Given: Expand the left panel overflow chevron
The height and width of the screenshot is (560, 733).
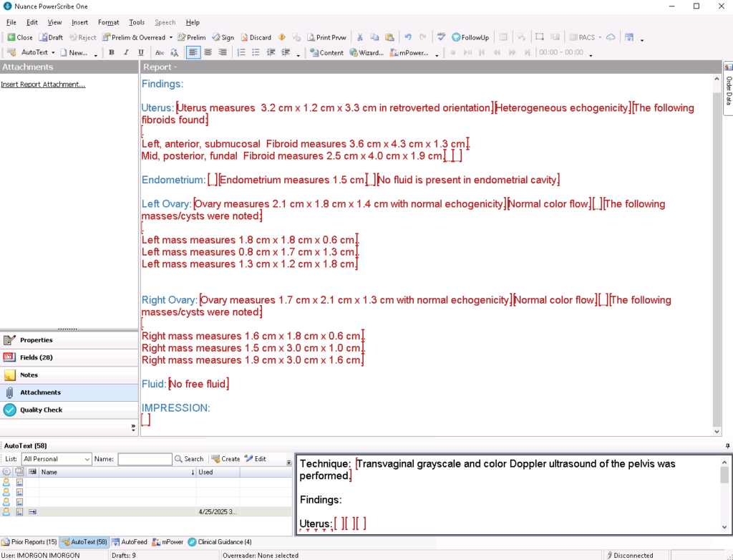Looking at the screenshot, I should [x=133, y=427].
